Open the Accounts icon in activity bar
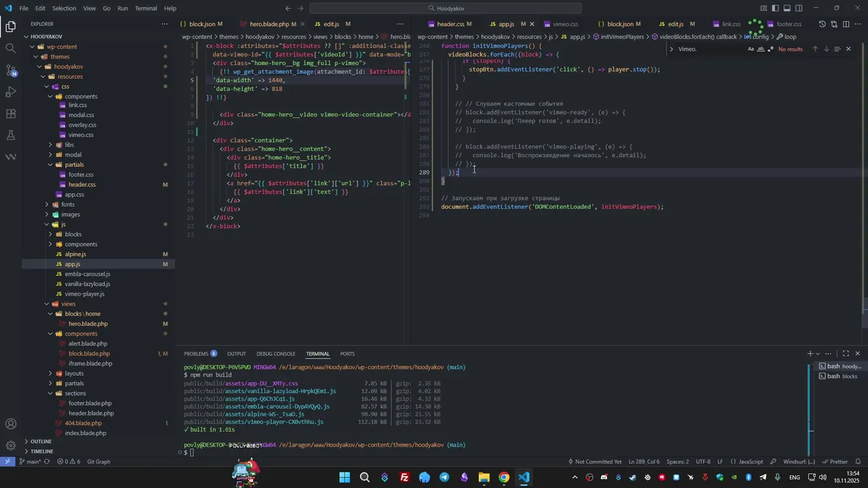This screenshot has width=868, height=488. pos(11,424)
